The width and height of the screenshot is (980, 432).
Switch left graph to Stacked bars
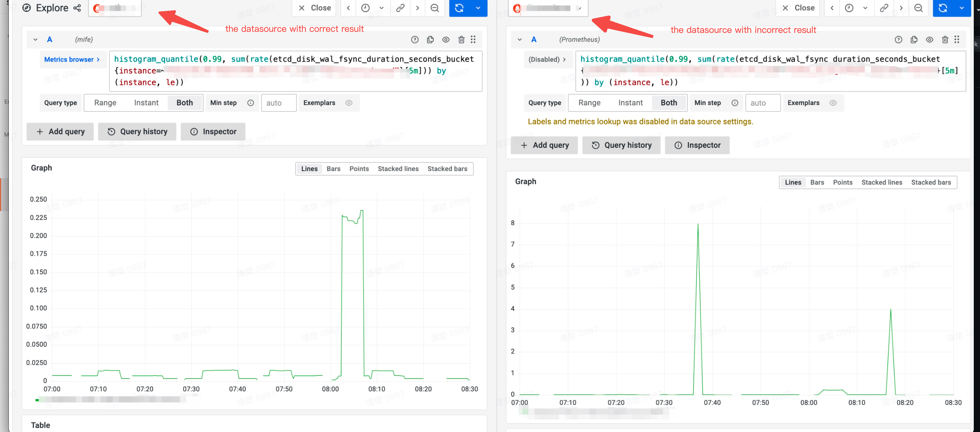click(447, 169)
